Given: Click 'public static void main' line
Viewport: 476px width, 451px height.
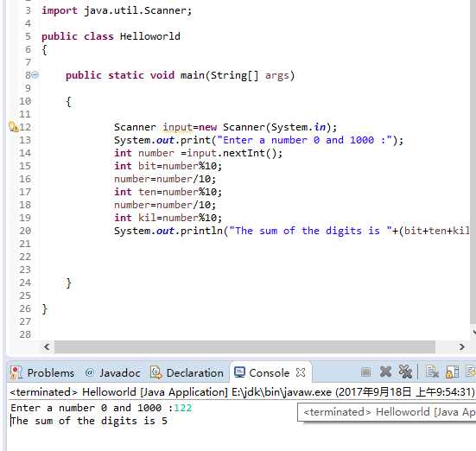Looking at the screenshot, I should [180, 75].
